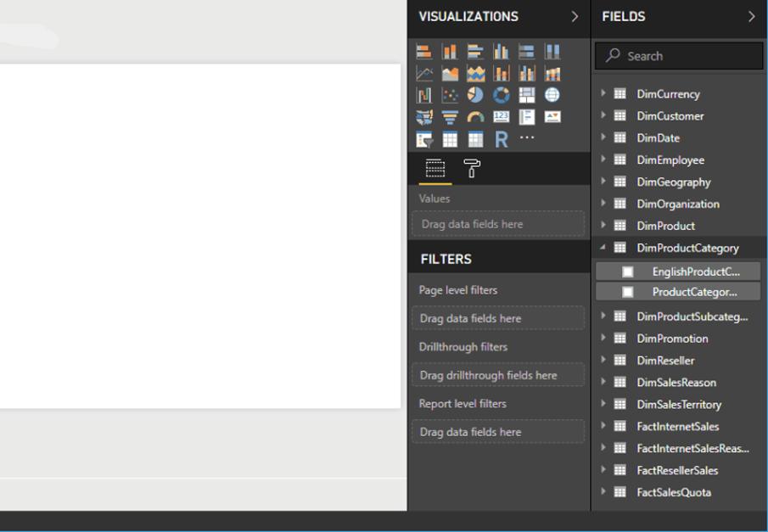Pick the Treemap visual
Image resolution: width=768 pixels, height=532 pixels.
coord(526,95)
